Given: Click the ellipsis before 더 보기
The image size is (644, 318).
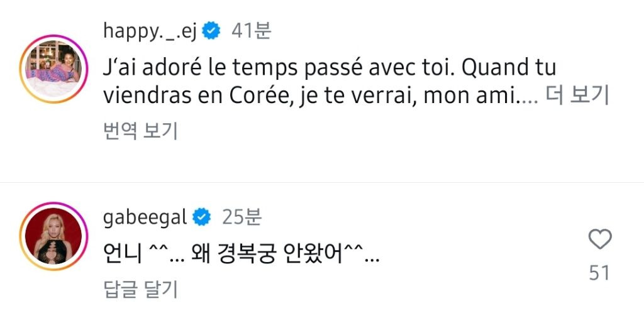Looking at the screenshot, I should click(530, 97).
